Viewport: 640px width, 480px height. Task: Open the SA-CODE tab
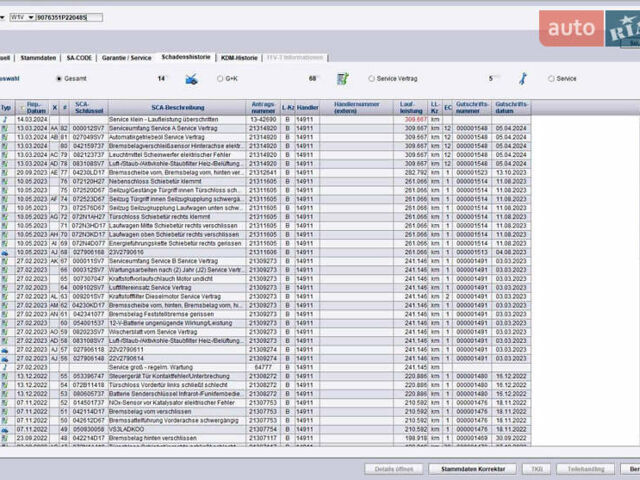pyautogui.click(x=78, y=59)
